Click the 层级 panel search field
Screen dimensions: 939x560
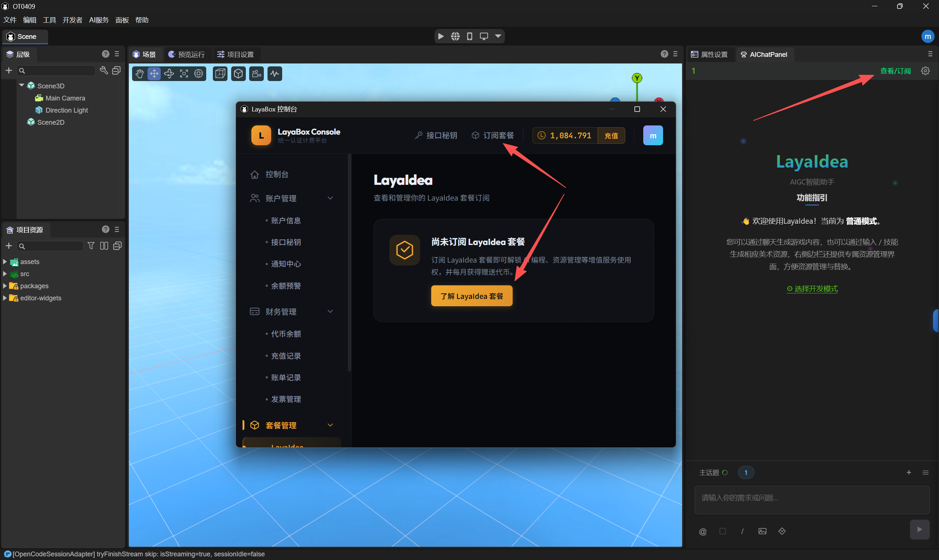point(57,70)
